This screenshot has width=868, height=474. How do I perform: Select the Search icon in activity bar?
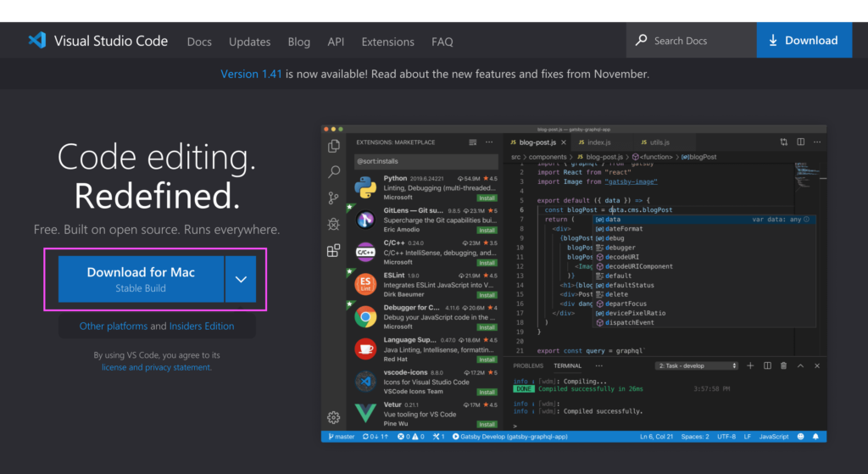pyautogui.click(x=334, y=171)
